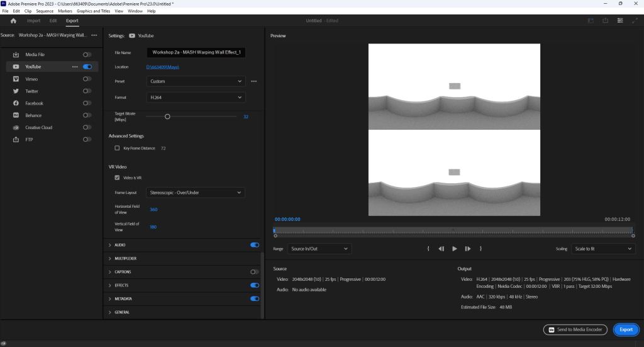The height and width of the screenshot is (347, 644).
Task: Open the Sequence menu
Action: [45, 11]
